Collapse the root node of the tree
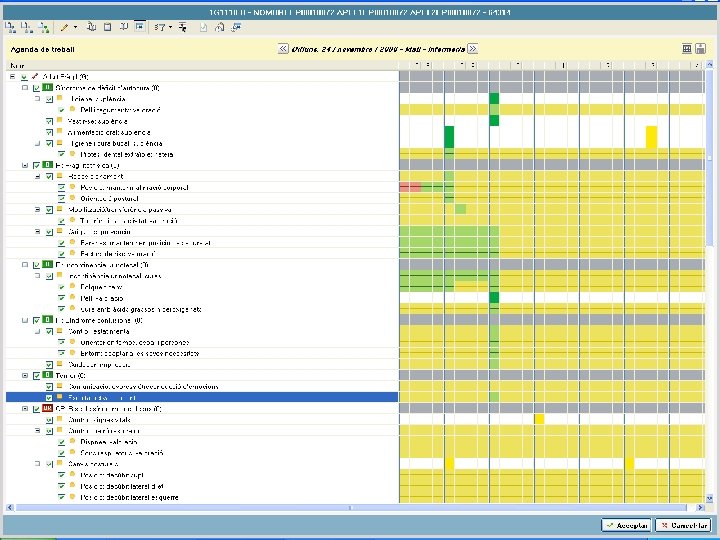 11,77
